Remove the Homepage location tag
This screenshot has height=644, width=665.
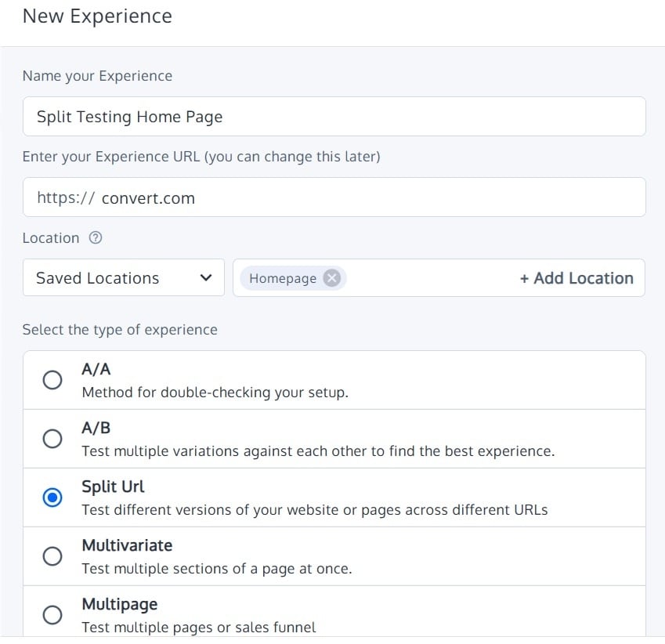(332, 278)
